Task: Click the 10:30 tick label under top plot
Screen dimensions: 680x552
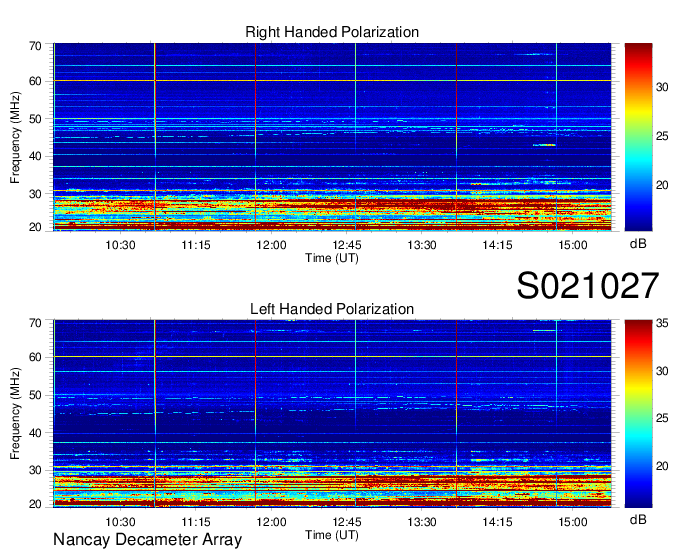Action: point(121,245)
